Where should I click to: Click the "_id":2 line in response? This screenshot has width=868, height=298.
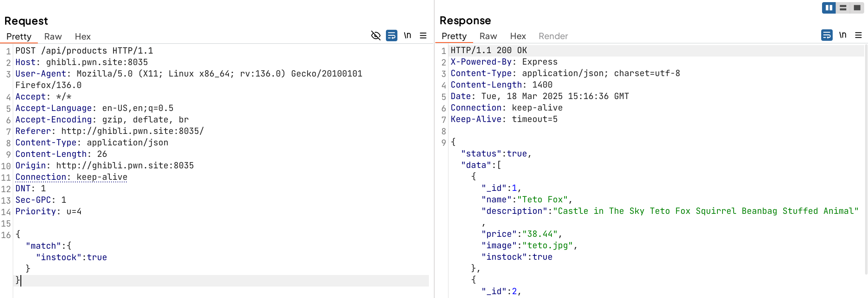click(x=502, y=291)
